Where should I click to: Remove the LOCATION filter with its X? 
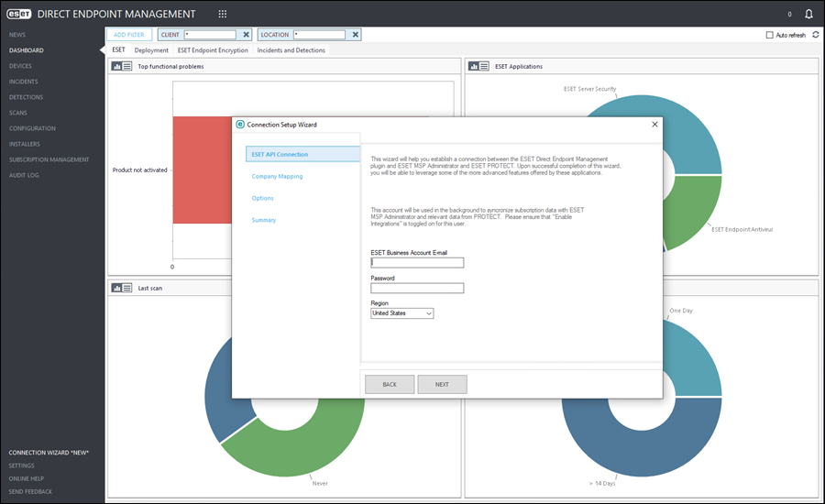(355, 35)
